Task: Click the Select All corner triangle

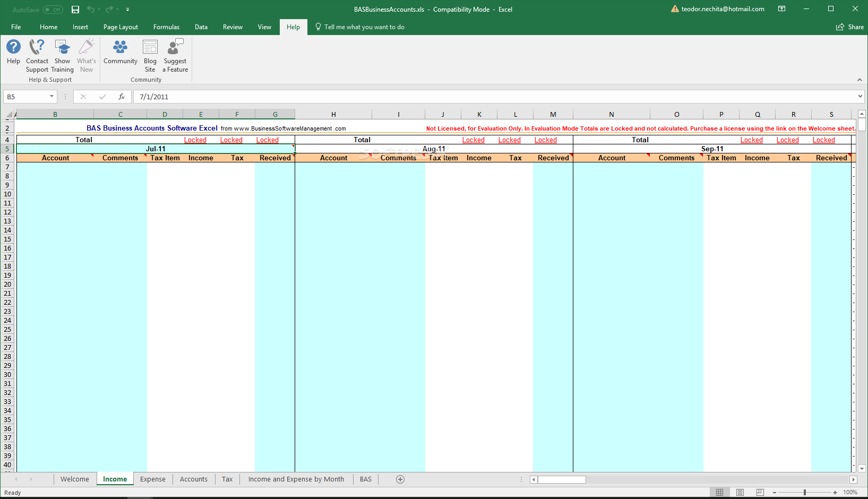Action: 9,114
